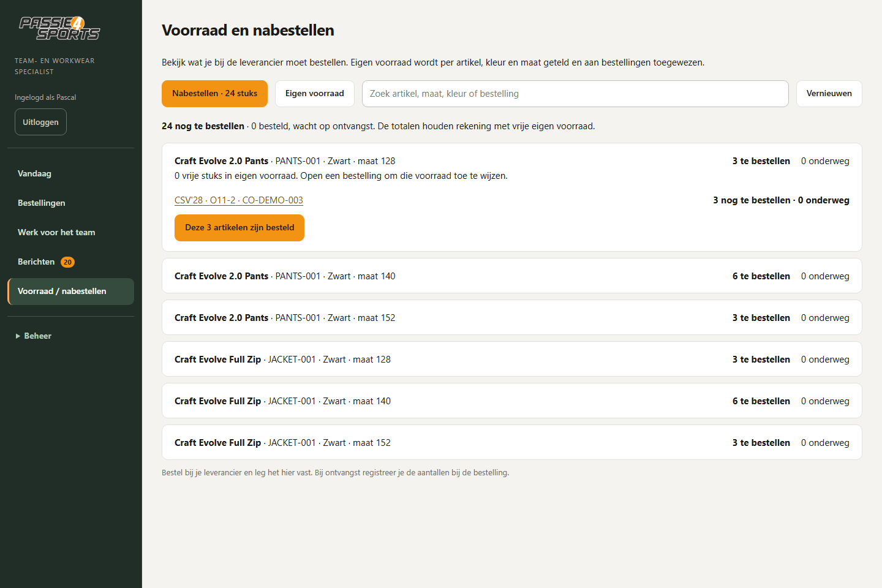The image size is (882, 588).
Task: Click the 'Voorraad en nabestellen' heading
Action: pos(248,30)
